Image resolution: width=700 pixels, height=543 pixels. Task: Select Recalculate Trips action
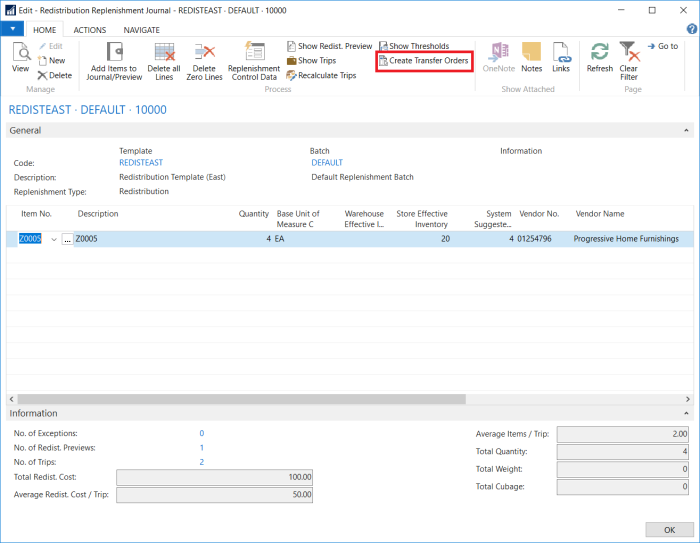(320, 75)
